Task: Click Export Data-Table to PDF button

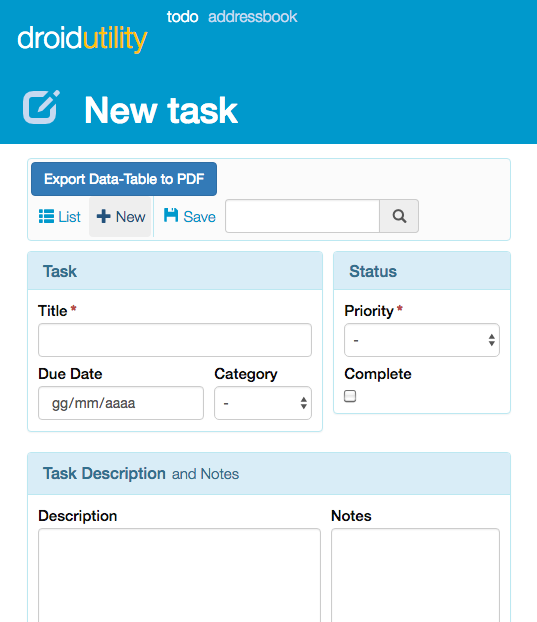Action: pyautogui.click(x=124, y=179)
